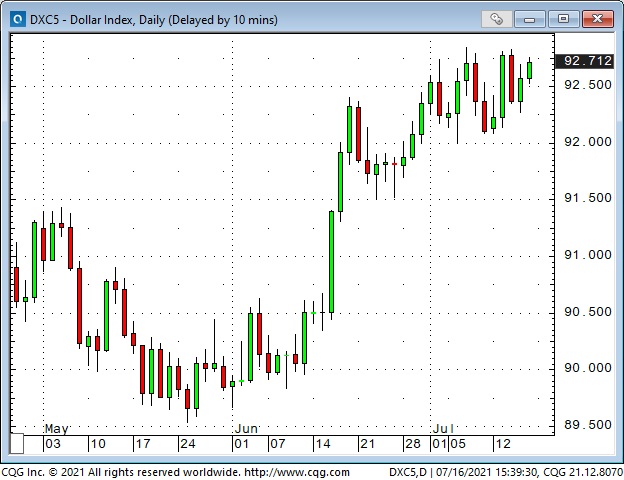624x480 pixels.
Task: Click the small empty box at time axis start
Action: [17, 444]
